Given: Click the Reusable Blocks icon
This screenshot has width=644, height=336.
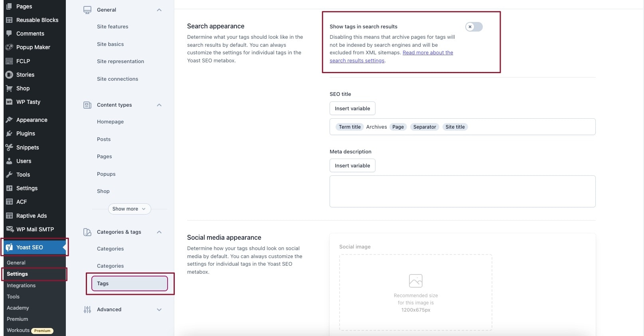Looking at the screenshot, I should click(x=9, y=20).
